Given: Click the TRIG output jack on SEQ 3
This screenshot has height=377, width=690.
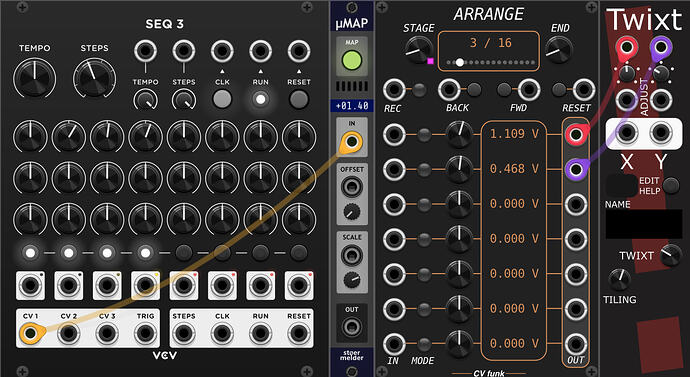Looking at the screenshot, I should click(x=146, y=333).
